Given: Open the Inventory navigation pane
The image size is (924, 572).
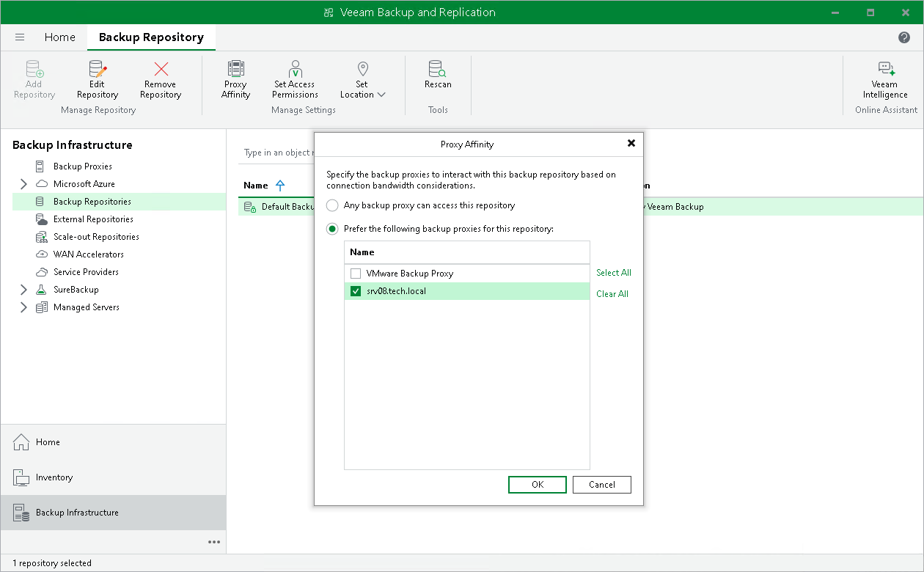Looking at the screenshot, I should point(54,477).
